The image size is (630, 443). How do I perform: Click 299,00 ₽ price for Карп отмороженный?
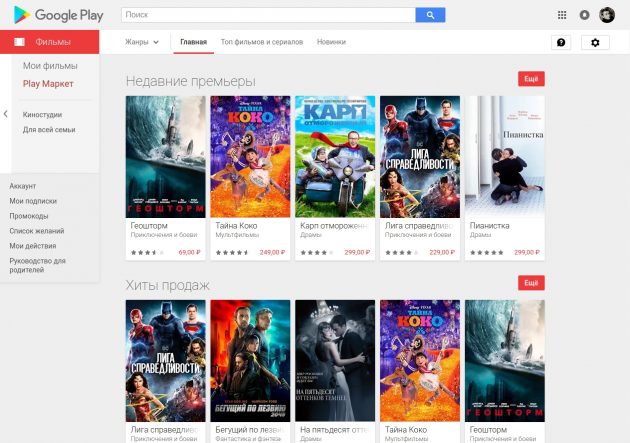357,253
